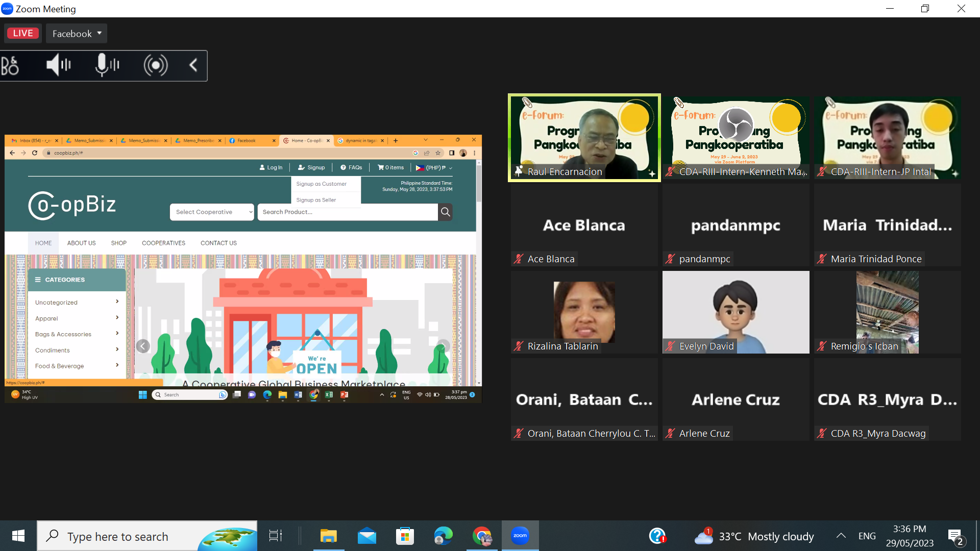Open the Signup menu on shared Co-opBiz page
The width and height of the screenshot is (980, 551).
(x=311, y=167)
